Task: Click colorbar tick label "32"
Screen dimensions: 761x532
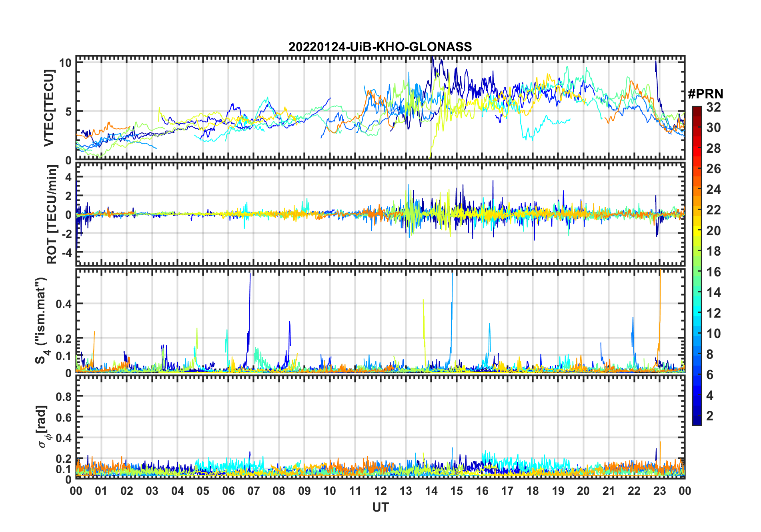Action: pyautogui.click(x=713, y=107)
